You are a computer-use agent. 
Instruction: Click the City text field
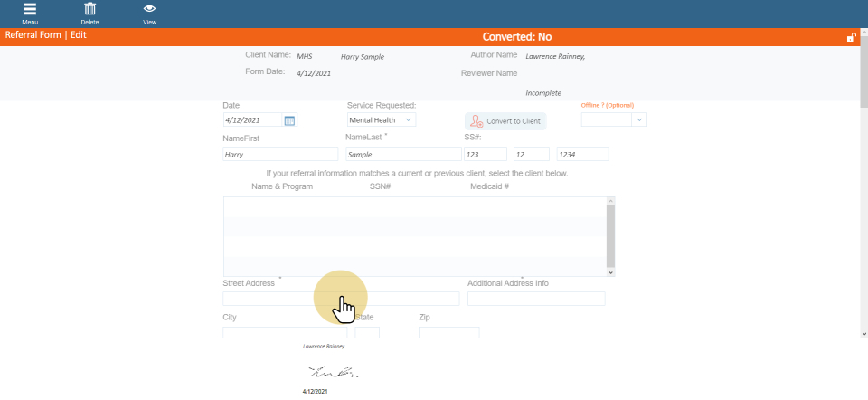pos(284,333)
